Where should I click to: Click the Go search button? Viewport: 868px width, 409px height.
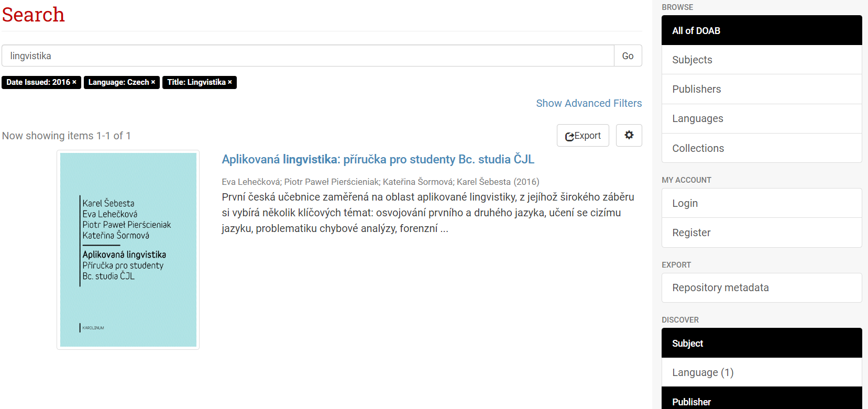628,56
